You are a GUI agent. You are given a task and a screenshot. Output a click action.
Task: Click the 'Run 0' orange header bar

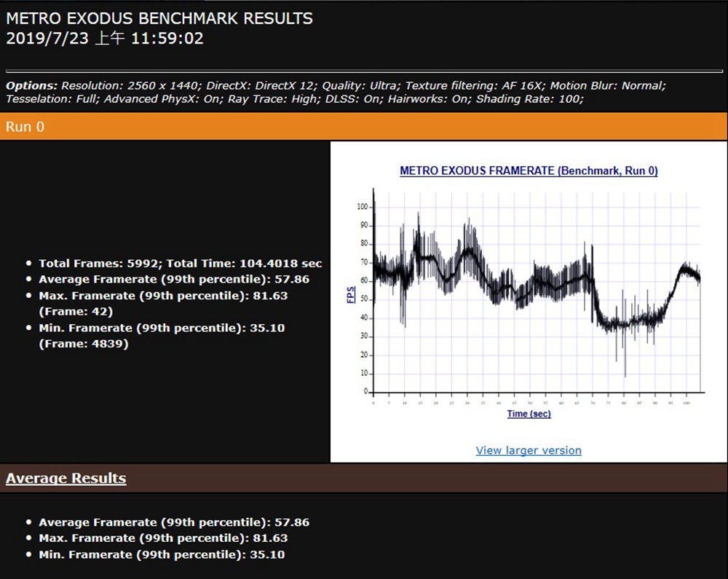(363, 126)
